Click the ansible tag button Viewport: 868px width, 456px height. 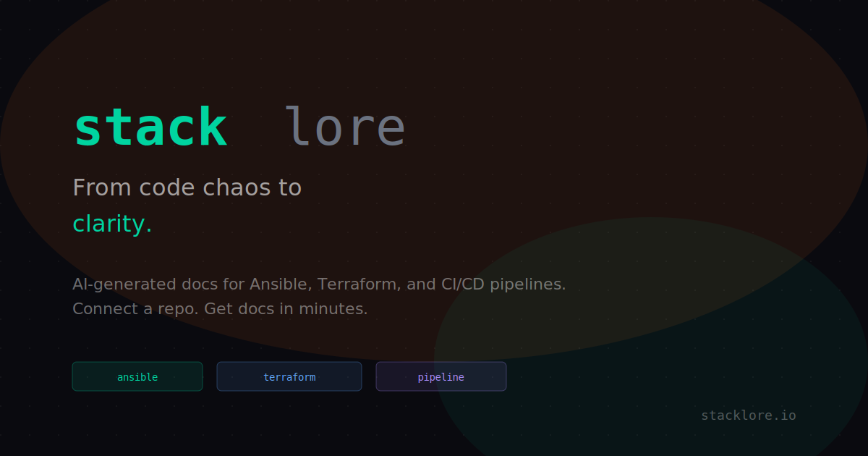137,376
